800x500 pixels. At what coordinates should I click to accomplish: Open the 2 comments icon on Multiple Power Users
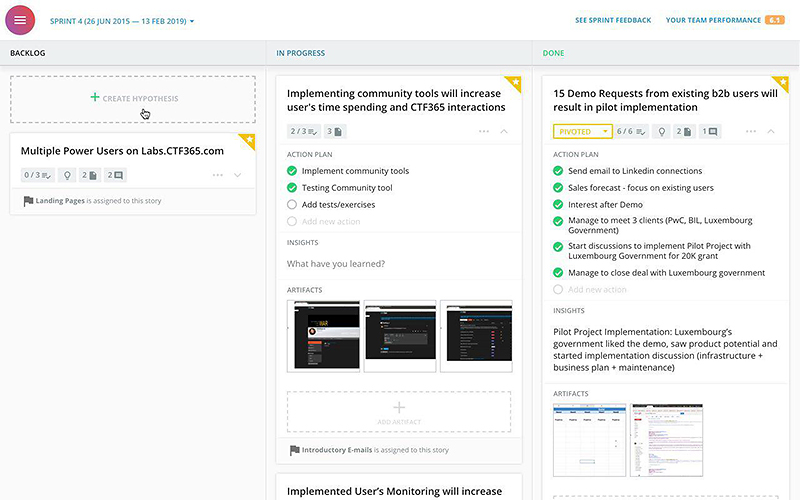pos(115,175)
